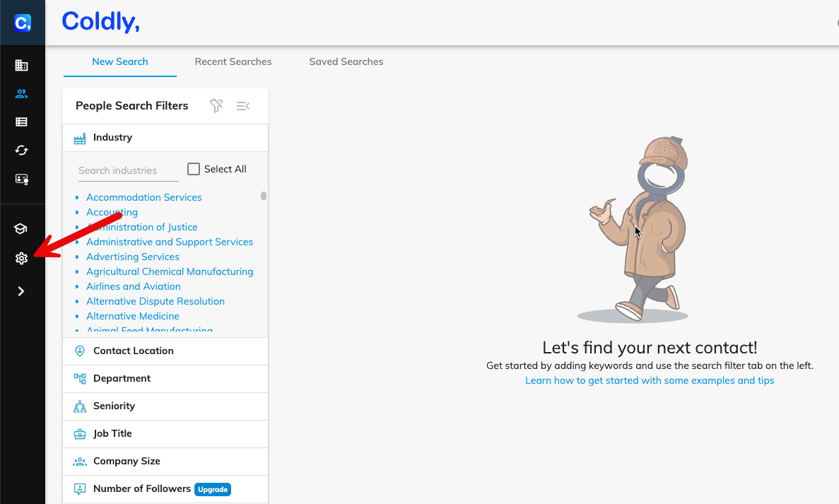Click the Coldly logo icon in sidebar
The width and height of the screenshot is (839, 504).
pyautogui.click(x=22, y=23)
